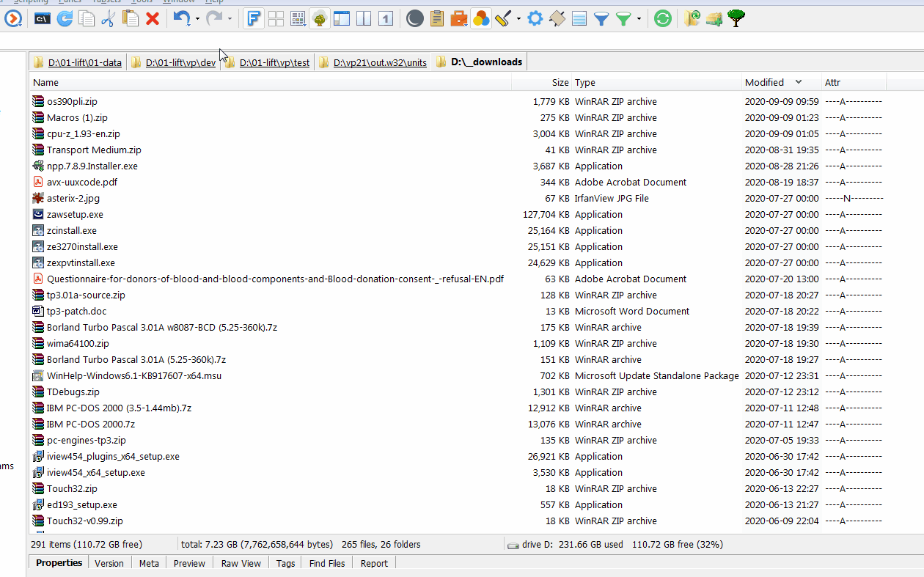The height and width of the screenshot is (577, 924).
Task: Click the clipboard toolbar icon
Action: tap(437, 18)
